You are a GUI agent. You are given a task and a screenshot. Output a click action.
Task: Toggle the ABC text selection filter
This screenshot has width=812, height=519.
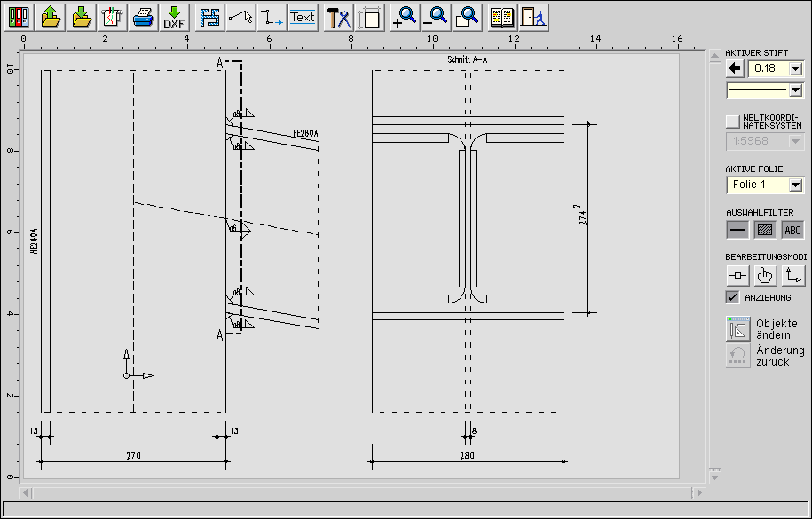[x=792, y=230]
